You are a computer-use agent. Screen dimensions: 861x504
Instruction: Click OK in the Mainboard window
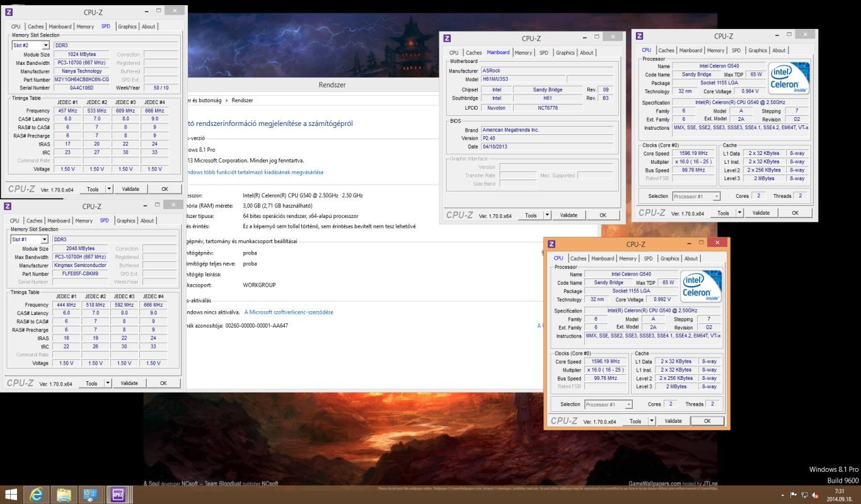pos(603,215)
